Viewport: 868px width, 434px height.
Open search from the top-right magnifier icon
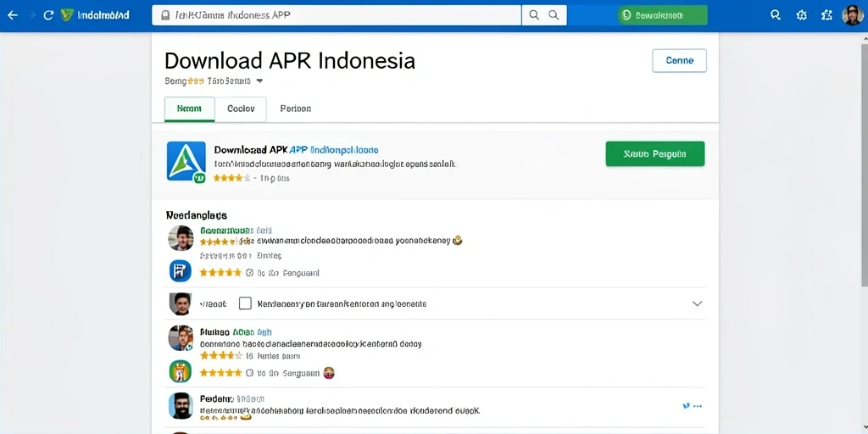pyautogui.click(x=776, y=15)
